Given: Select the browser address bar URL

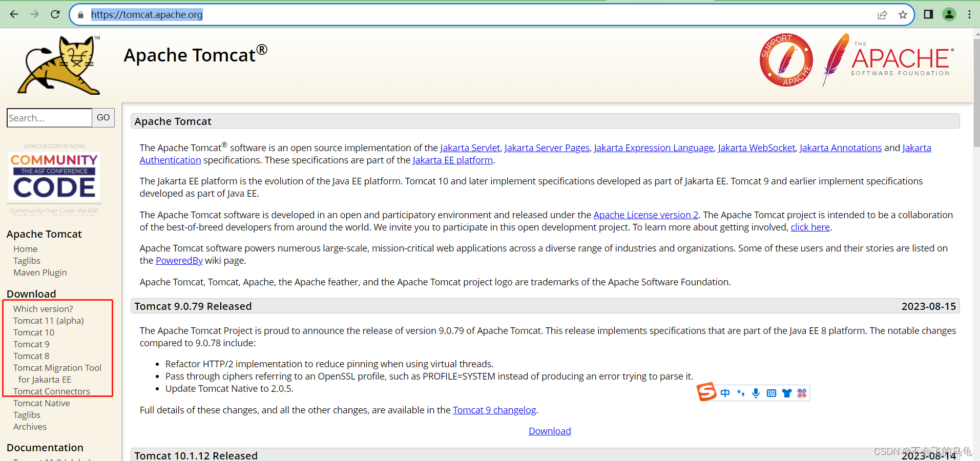Looking at the screenshot, I should tap(147, 15).
